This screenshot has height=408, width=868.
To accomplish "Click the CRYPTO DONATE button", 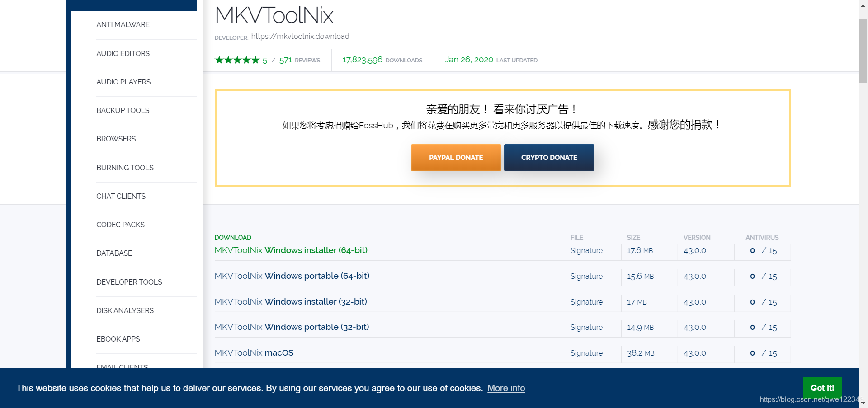I will coord(549,158).
